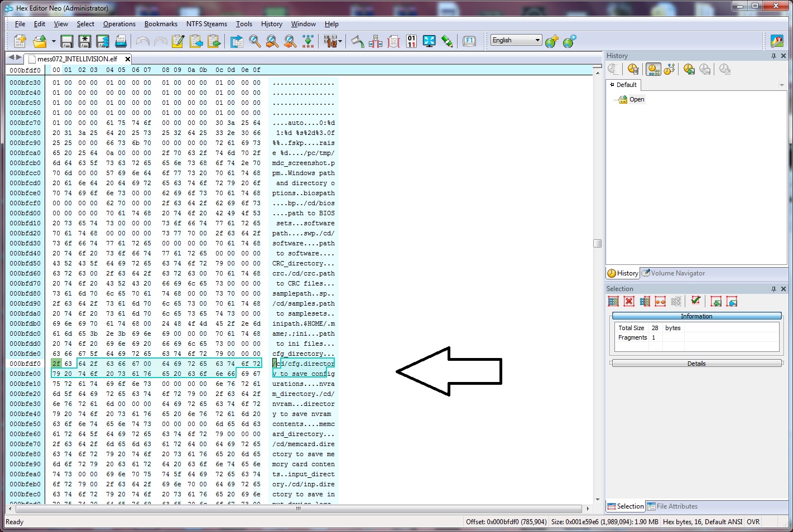Click the full screen monitor icon

[x=429, y=41]
